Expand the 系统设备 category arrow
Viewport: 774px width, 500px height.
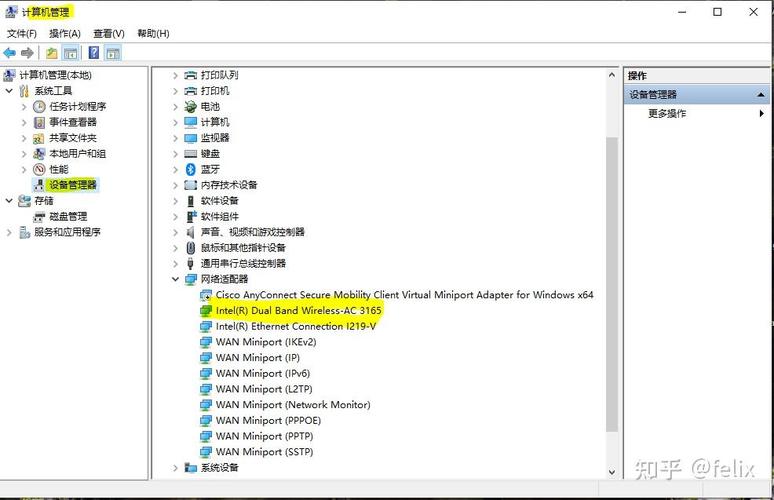point(175,467)
